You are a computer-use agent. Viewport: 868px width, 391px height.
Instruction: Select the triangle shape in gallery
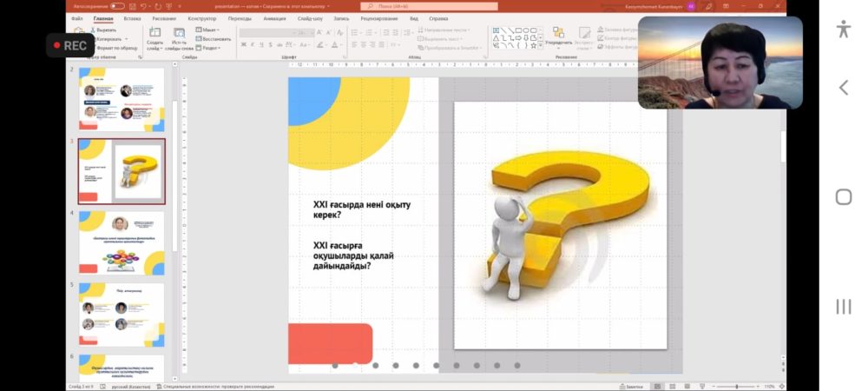(496, 37)
